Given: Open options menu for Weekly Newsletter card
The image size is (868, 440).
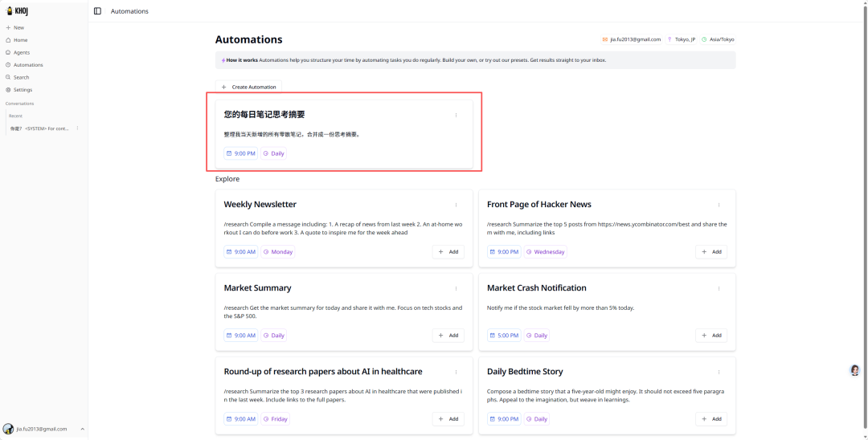Looking at the screenshot, I should point(456,205).
